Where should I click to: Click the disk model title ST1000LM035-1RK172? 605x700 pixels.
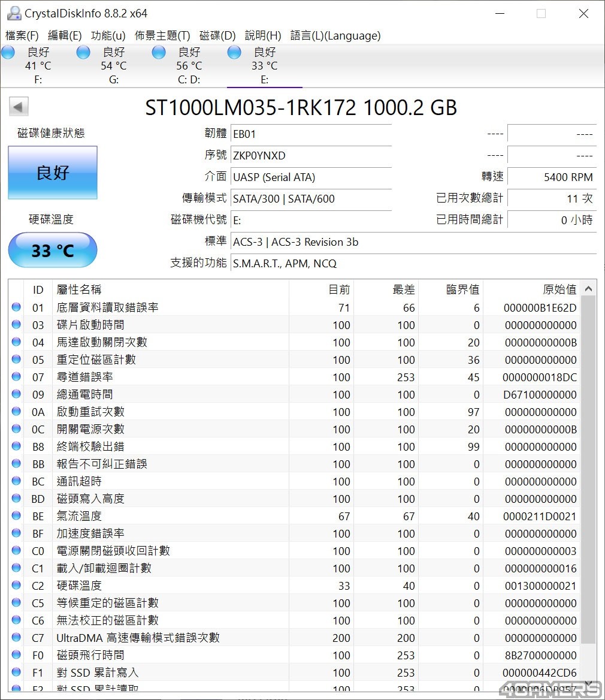(251, 108)
